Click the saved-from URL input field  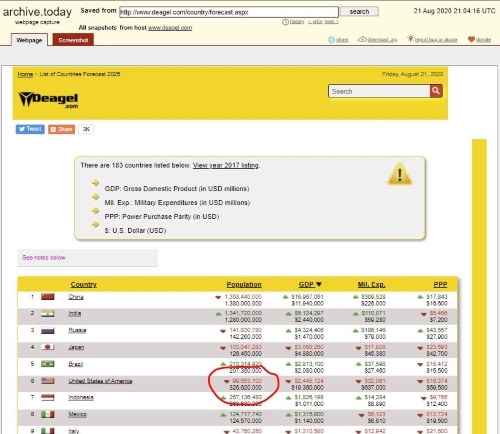pos(229,12)
